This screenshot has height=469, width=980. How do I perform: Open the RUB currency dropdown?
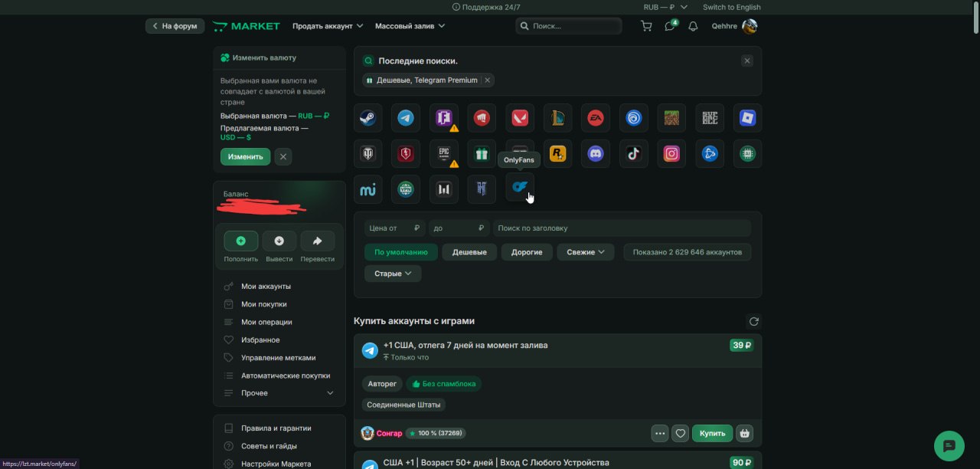[x=665, y=7]
